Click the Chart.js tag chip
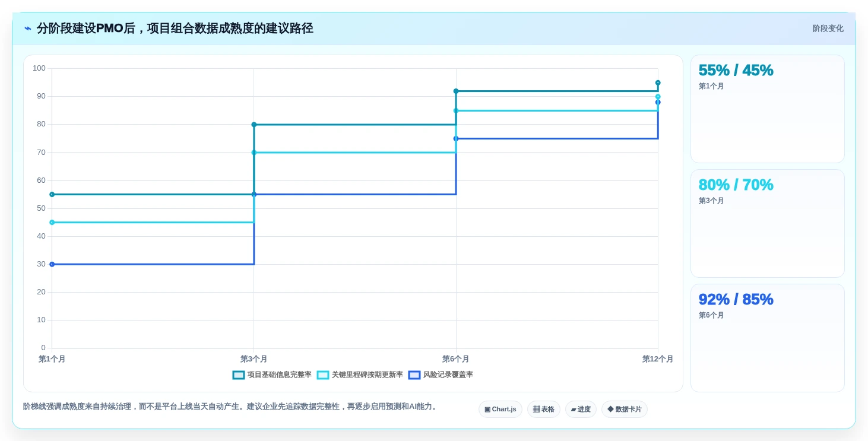Viewport: 868px width, 441px height. tap(500, 410)
